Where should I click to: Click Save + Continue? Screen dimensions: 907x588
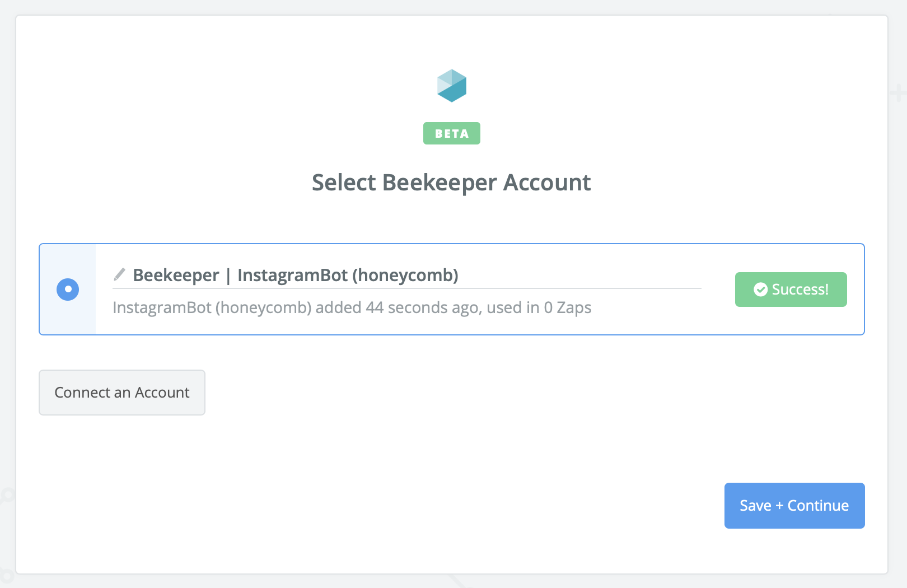point(794,506)
